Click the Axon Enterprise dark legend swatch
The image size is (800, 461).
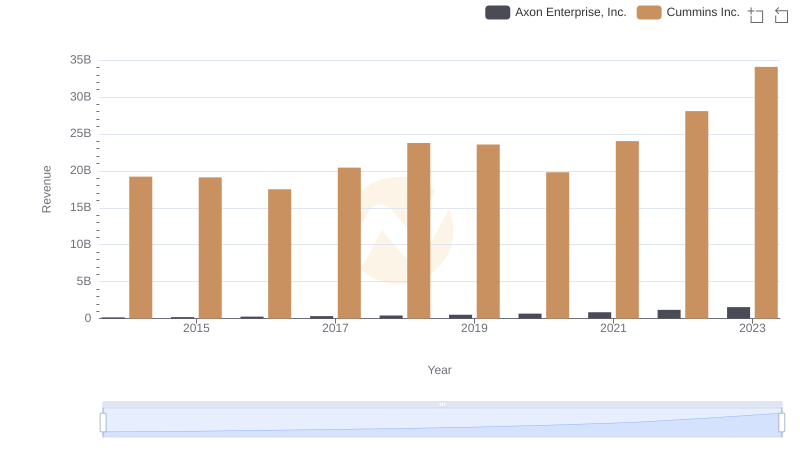497,12
